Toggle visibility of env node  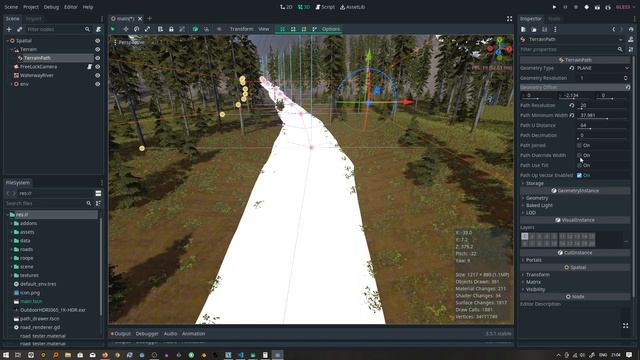pyautogui.click(x=98, y=84)
